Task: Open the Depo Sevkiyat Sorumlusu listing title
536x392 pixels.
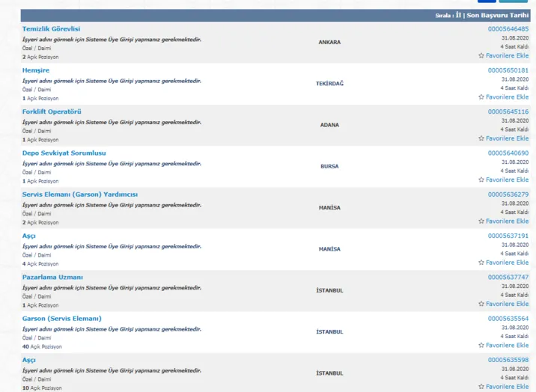Action: pyautogui.click(x=64, y=153)
